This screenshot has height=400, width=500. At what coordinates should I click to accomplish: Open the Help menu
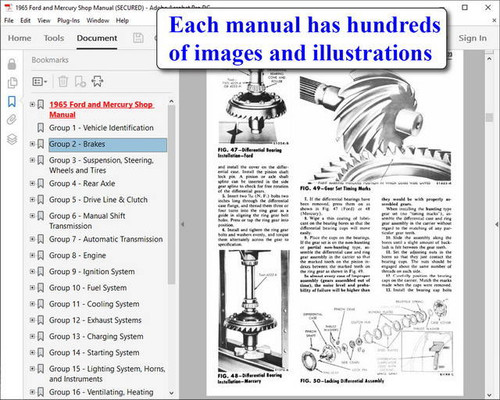point(122,21)
